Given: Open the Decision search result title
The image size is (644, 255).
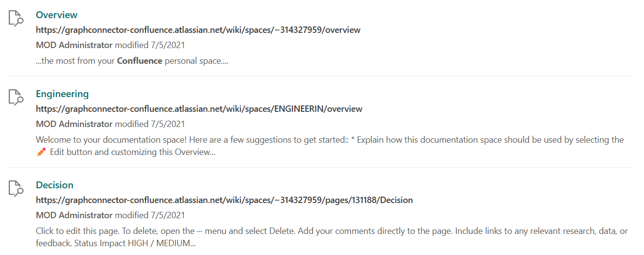Looking at the screenshot, I should pos(54,185).
